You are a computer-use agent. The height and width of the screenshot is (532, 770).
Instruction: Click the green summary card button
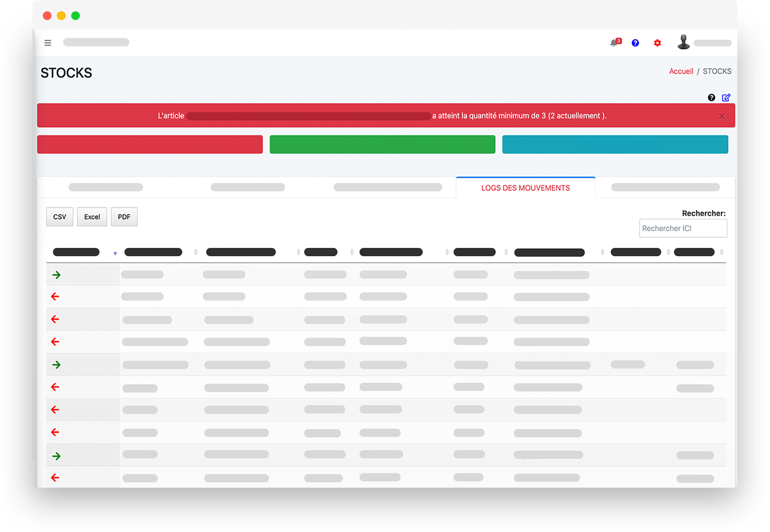click(x=382, y=144)
